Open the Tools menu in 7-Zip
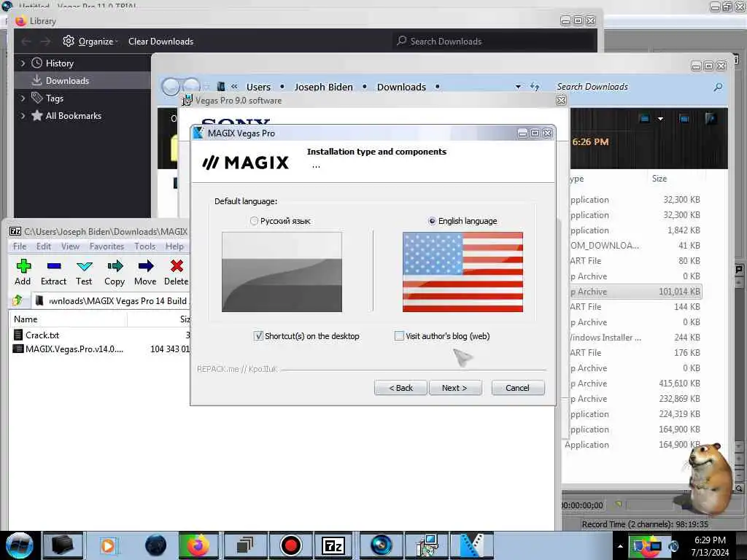The width and height of the screenshot is (747, 560). 145,246
